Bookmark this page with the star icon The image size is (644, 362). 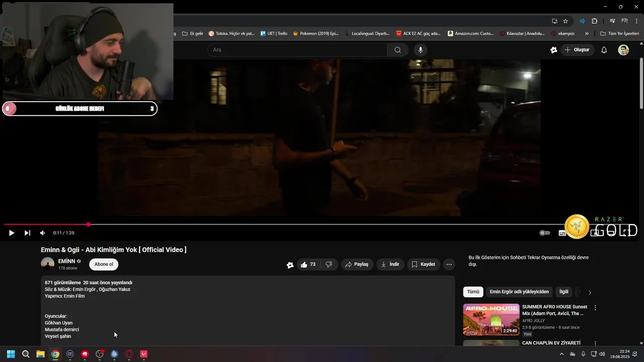click(566, 21)
